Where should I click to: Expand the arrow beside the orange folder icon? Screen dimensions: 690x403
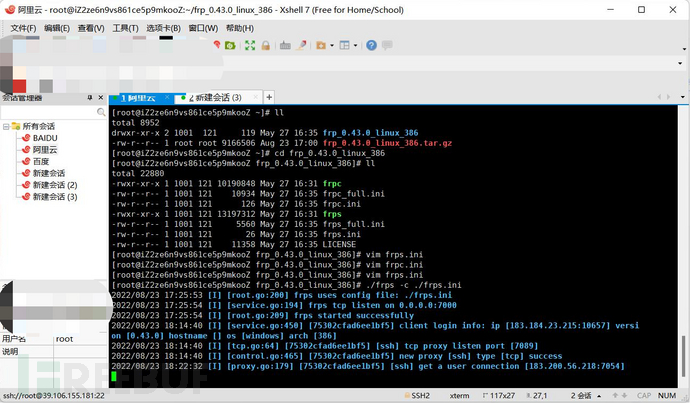[x=332, y=45]
